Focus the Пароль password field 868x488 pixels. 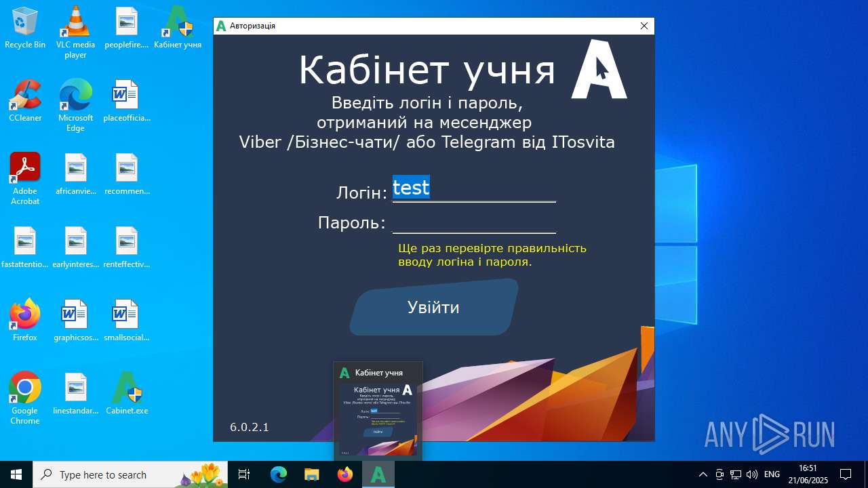click(474, 222)
